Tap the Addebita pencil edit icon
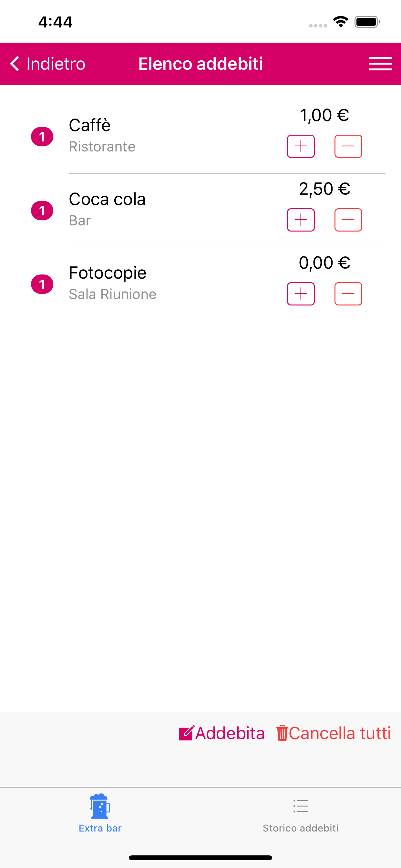 (186, 733)
